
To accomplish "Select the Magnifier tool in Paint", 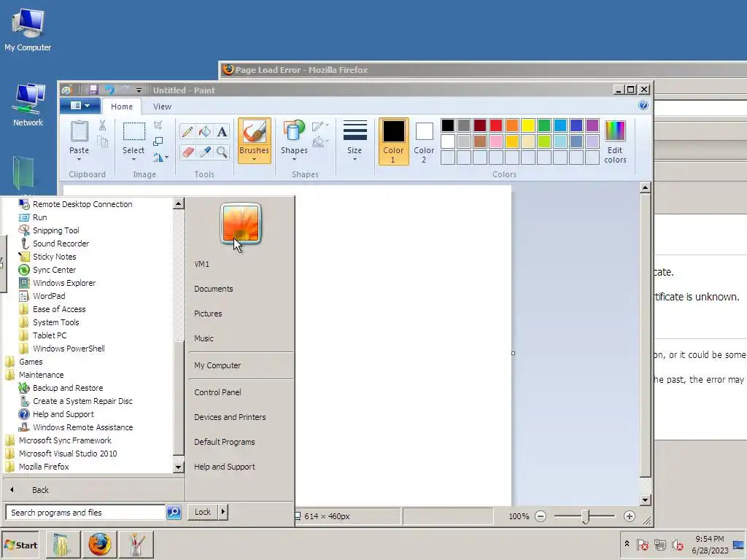I will 222,152.
